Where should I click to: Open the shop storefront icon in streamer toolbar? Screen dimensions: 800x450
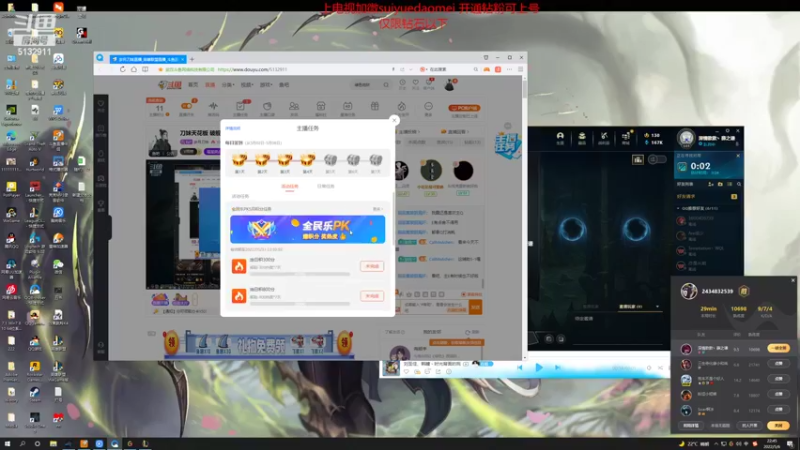(321, 106)
